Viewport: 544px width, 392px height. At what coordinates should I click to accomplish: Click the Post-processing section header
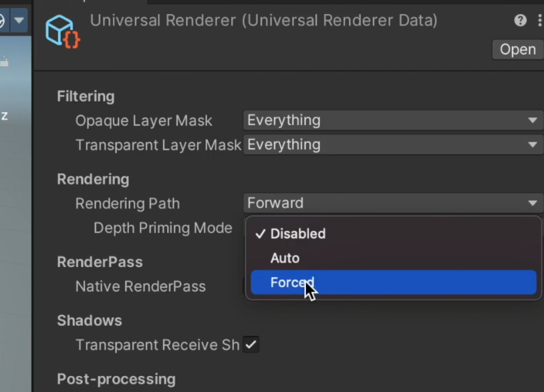(116, 379)
